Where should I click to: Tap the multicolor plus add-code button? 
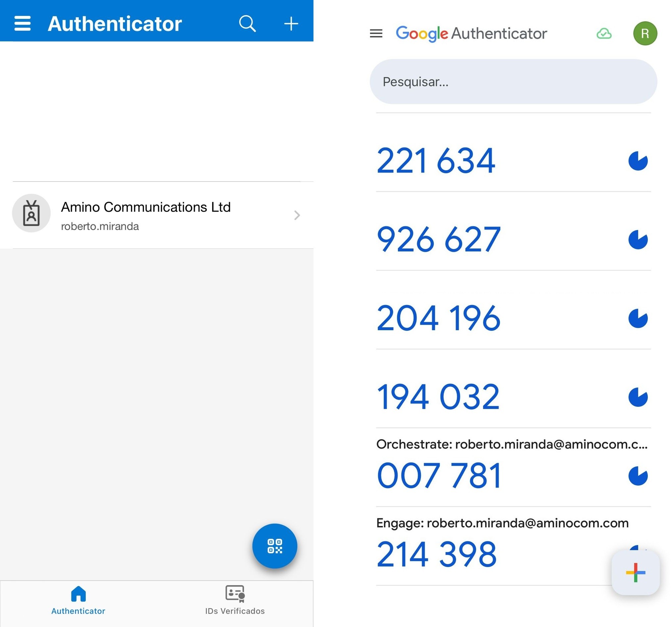tap(635, 573)
